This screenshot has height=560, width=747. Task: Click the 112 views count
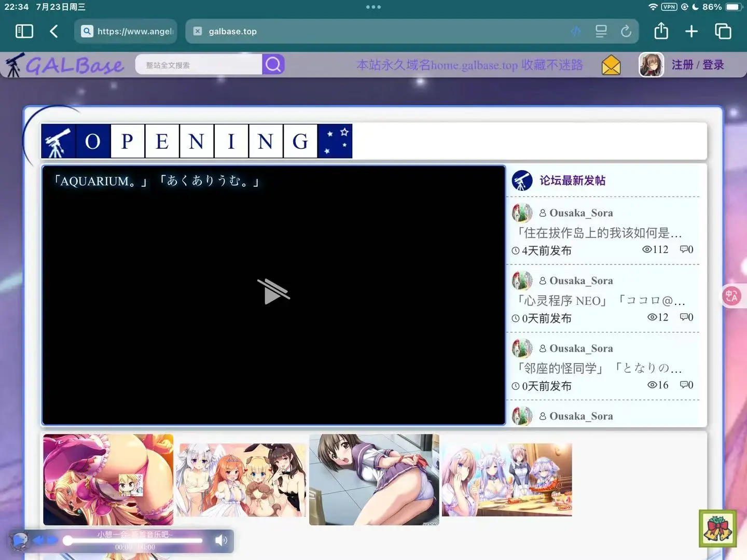click(x=655, y=249)
